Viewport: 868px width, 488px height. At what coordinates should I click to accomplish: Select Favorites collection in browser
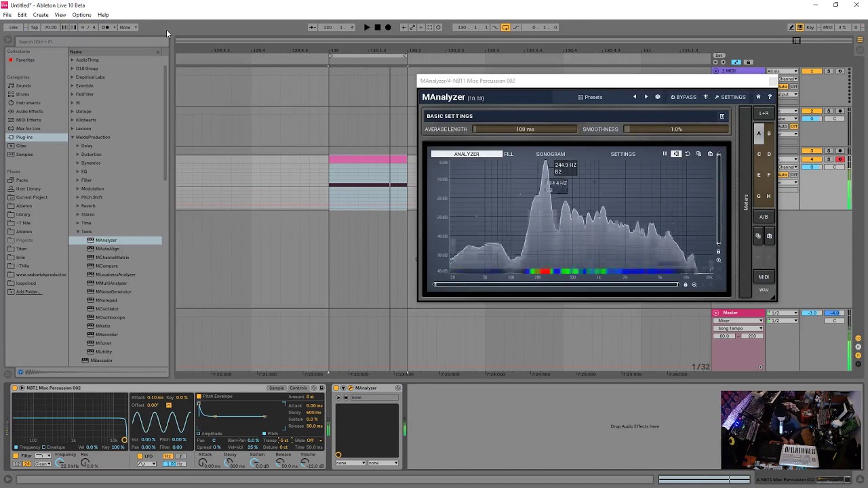point(25,60)
